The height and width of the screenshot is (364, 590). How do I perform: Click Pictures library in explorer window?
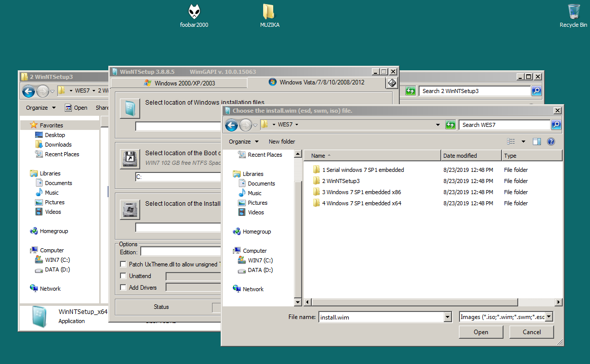pyautogui.click(x=50, y=202)
